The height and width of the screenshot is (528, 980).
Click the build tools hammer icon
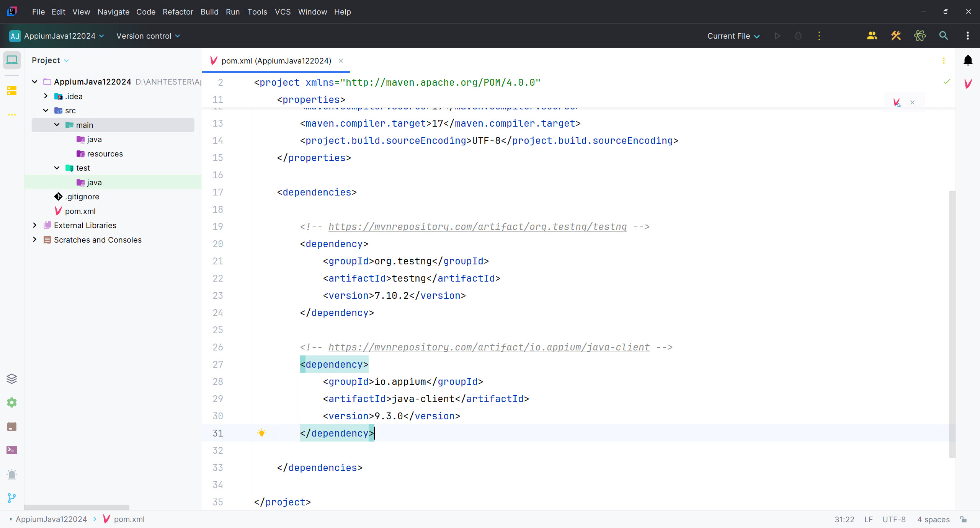pos(896,36)
